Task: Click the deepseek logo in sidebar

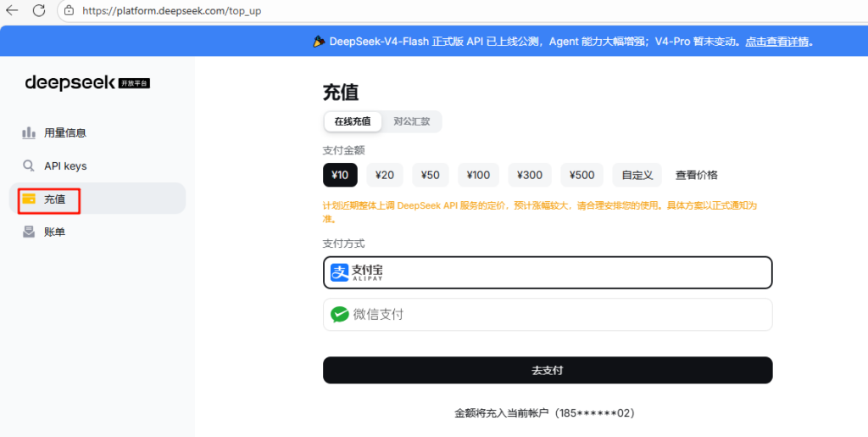Action: click(70, 83)
